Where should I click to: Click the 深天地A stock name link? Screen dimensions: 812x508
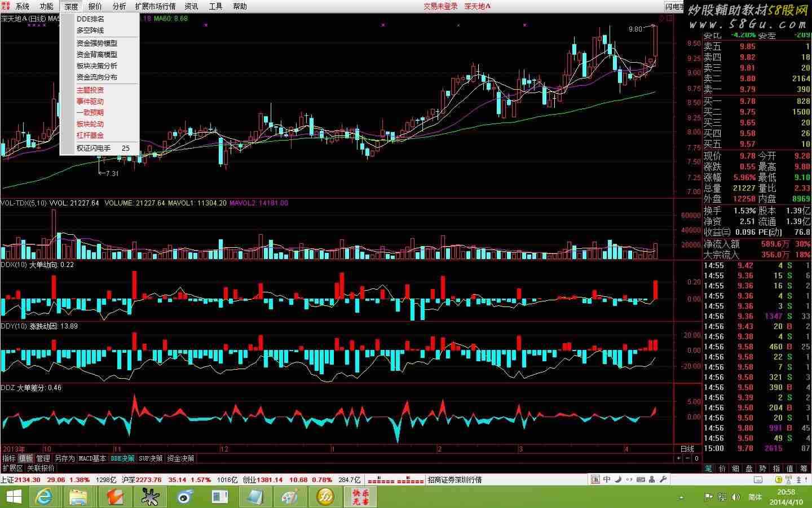[x=478, y=6]
